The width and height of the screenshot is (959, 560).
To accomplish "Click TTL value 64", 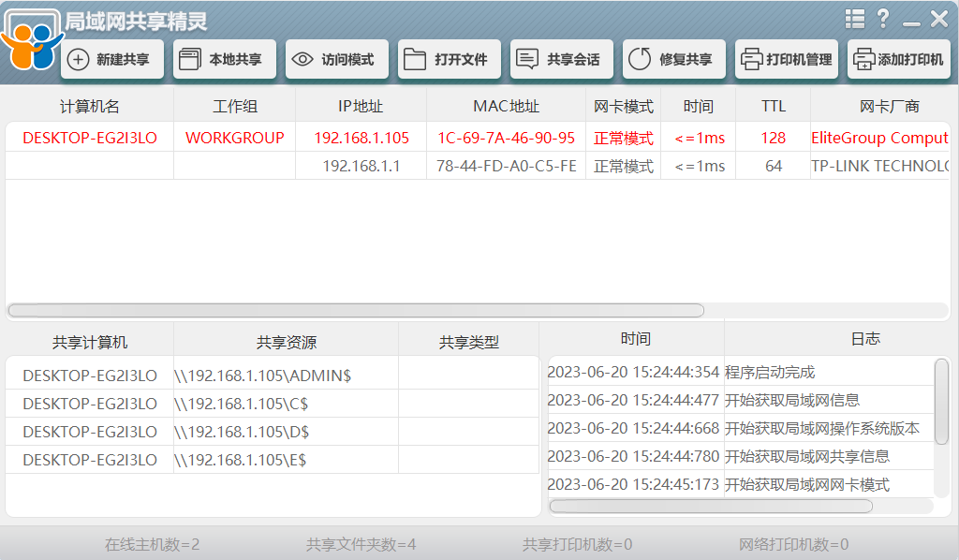I will tap(773, 167).
